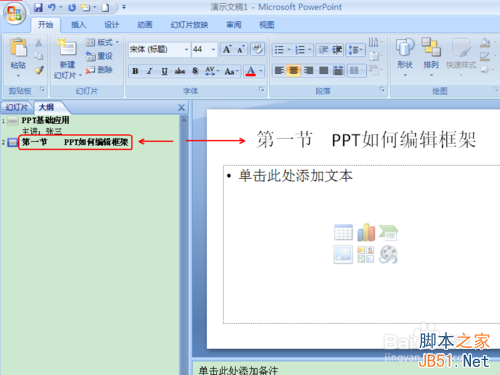This screenshot has height=375, width=500.
Task: Insert clip art icon in placeholder
Action: point(366,255)
